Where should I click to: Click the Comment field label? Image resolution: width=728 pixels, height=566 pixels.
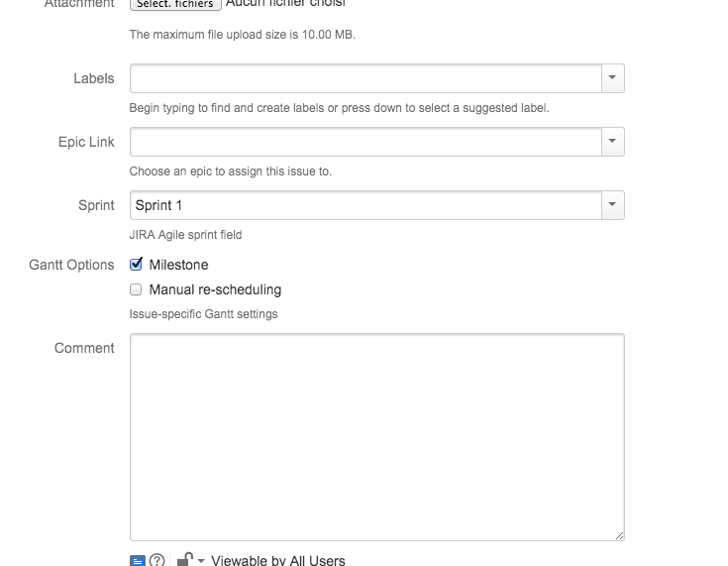pos(84,348)
